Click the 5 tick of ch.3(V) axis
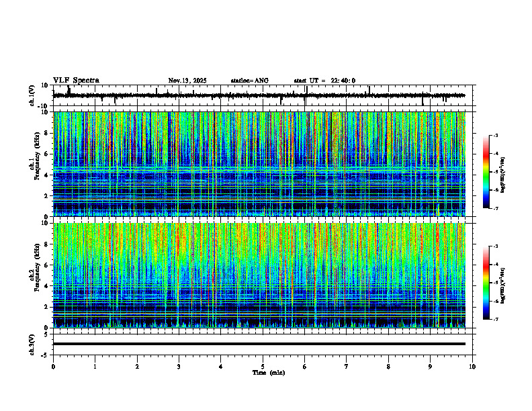Image resolution: width=532 pixels, height=411 pixels. point(47,334)
